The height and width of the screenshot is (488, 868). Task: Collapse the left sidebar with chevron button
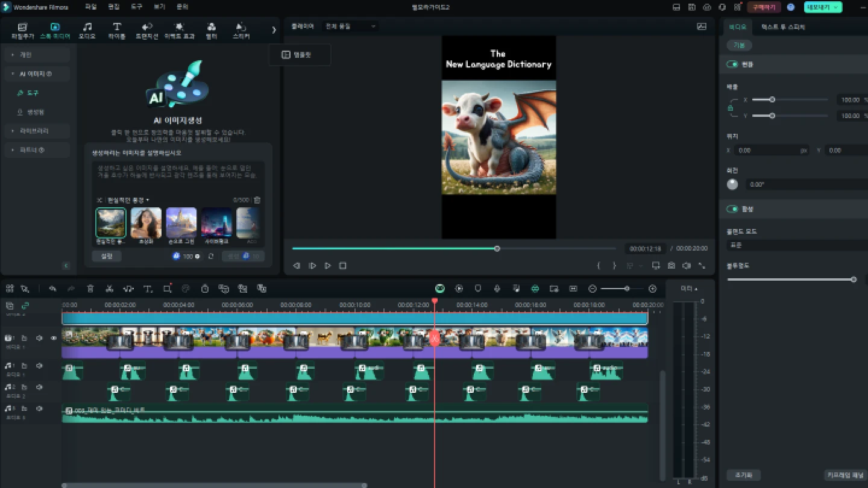coord(66,266)
